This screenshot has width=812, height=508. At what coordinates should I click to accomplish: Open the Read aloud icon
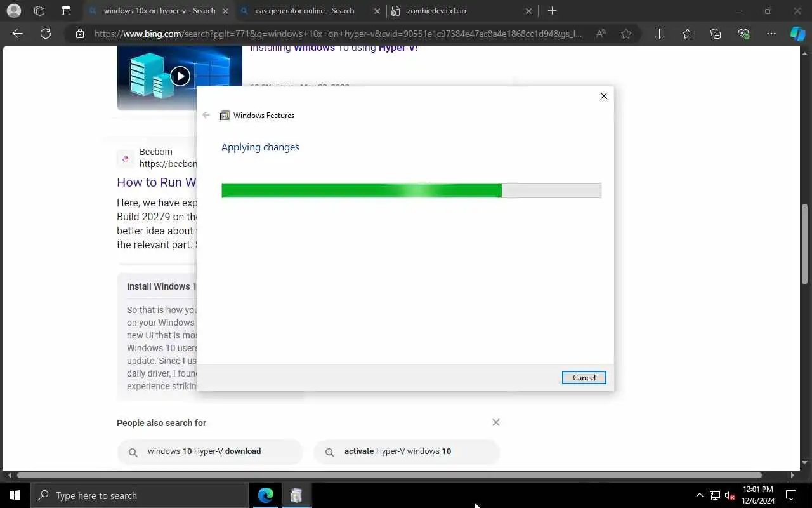pyautogui.click(x=601, y=34)
